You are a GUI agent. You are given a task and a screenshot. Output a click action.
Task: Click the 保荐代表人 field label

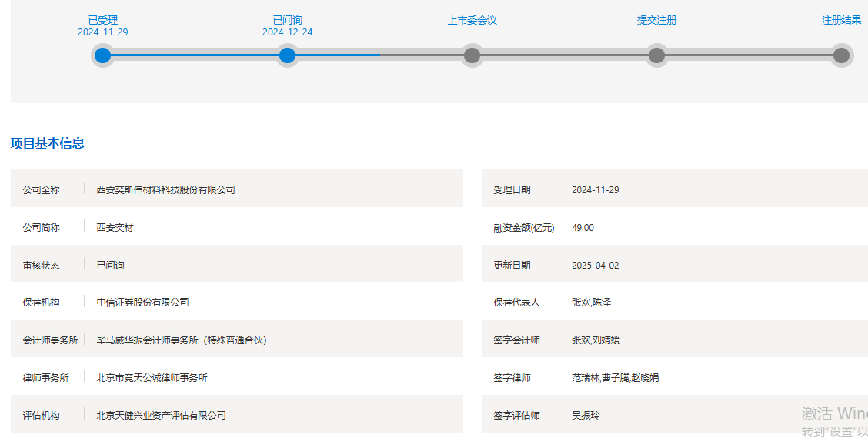[516, 302]
